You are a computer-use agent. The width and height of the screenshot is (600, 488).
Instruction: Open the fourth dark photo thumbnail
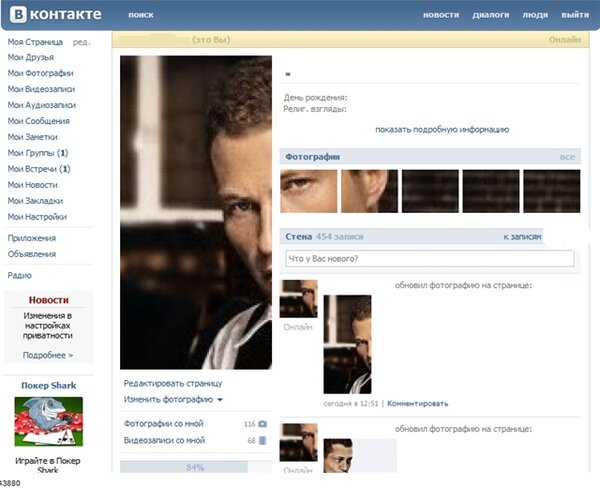[x=491, y=191]
